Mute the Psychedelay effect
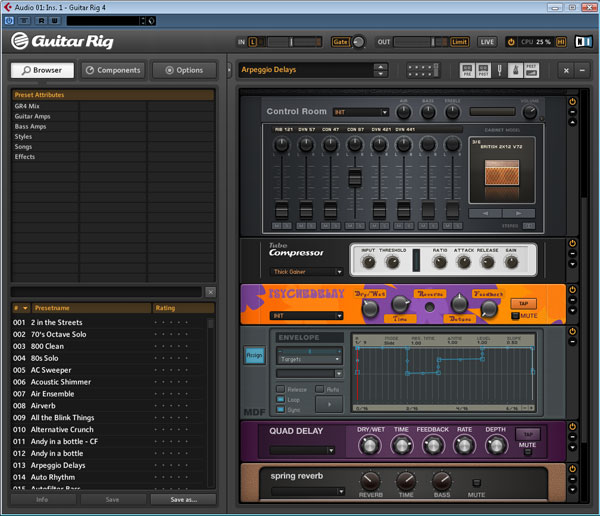 click(515, 316)
